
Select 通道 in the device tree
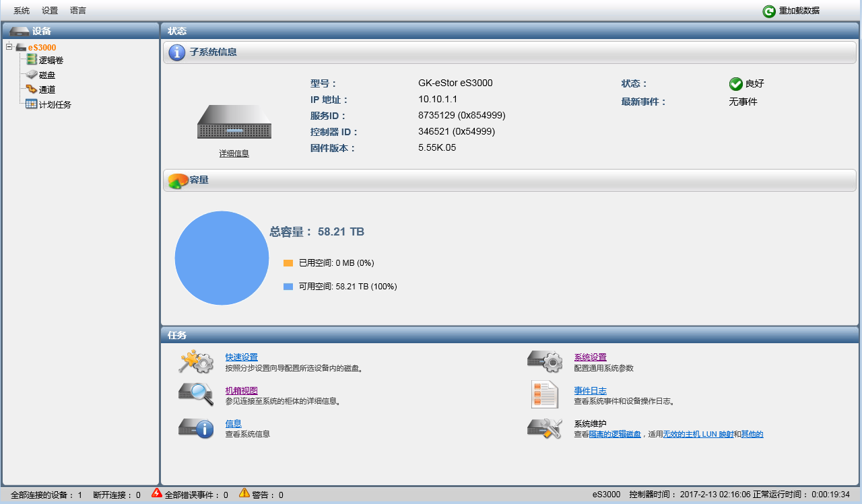(x=46, y=89)
